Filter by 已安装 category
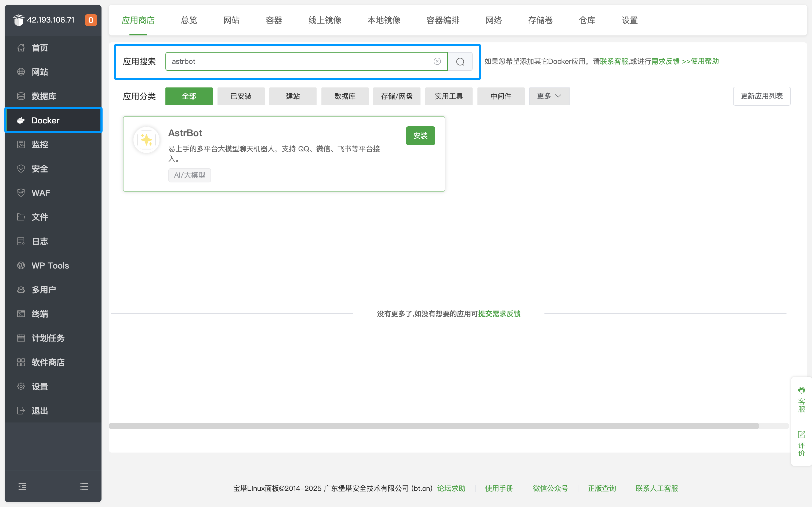The image size is (812, 507). pyautogui.click(x=241, y=96)
